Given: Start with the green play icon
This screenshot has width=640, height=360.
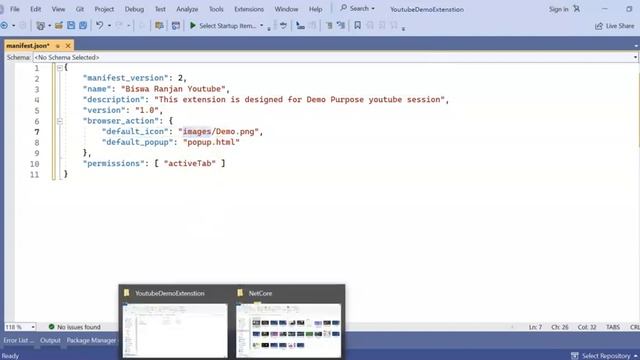Looking at the screenshot, I should click(x=193, y=25).
